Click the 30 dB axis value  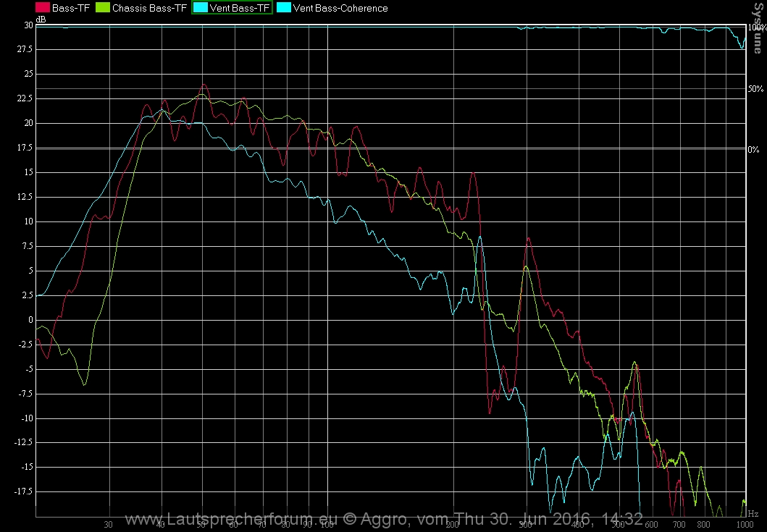(x=28, y=25)
